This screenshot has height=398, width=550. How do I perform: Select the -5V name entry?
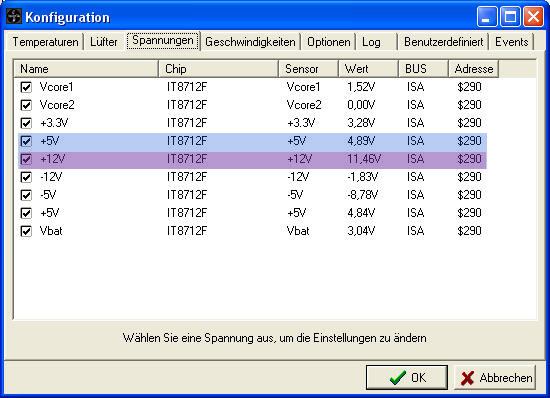coord(48,195)
